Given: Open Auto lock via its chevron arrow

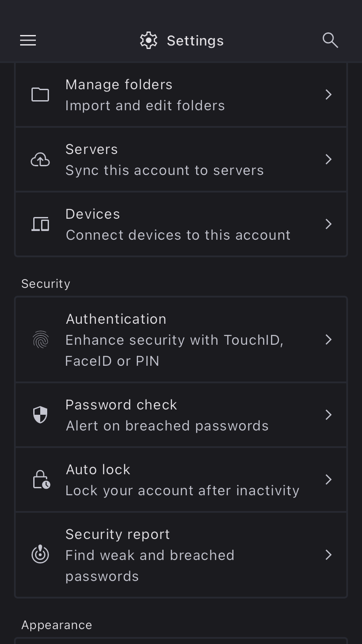Looking at the screenshot, I should tap(329, 479).
